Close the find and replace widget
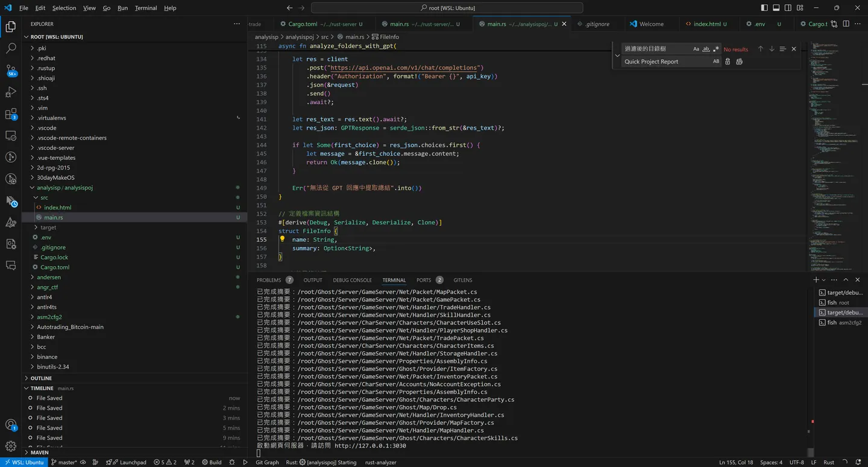Viewport: 868px width, 467px height. point(794,49)
